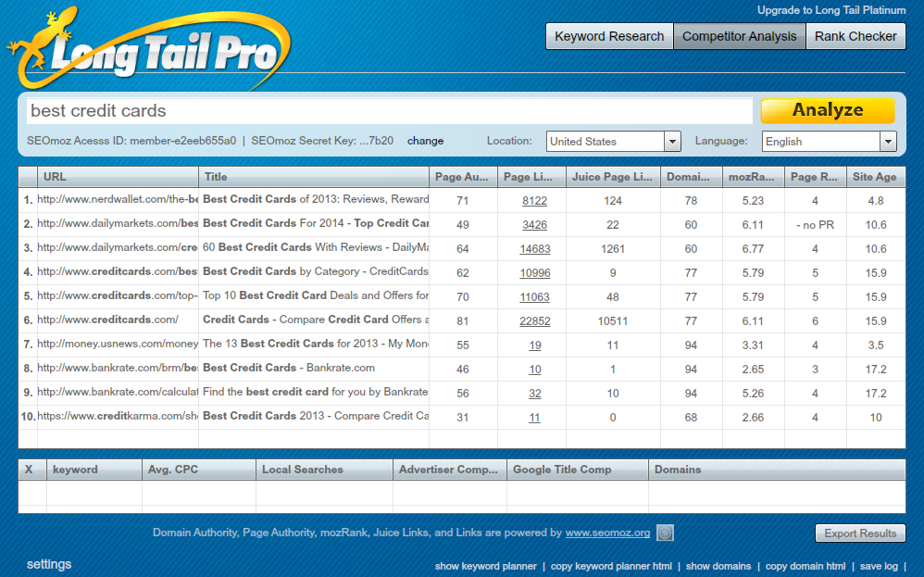The height and width of the screenshot is (577, 924).
Task: Sort by the Title column header
Action: click(x=314, y=177)
